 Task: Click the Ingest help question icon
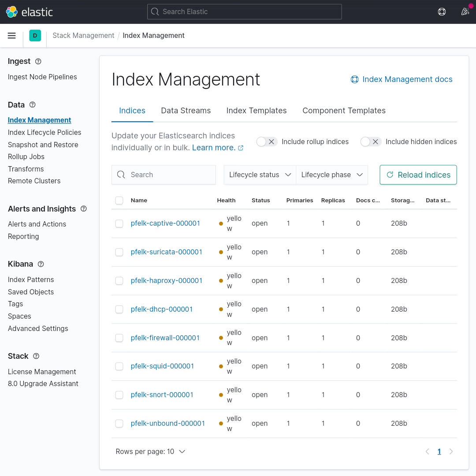(x=38, y=61)
